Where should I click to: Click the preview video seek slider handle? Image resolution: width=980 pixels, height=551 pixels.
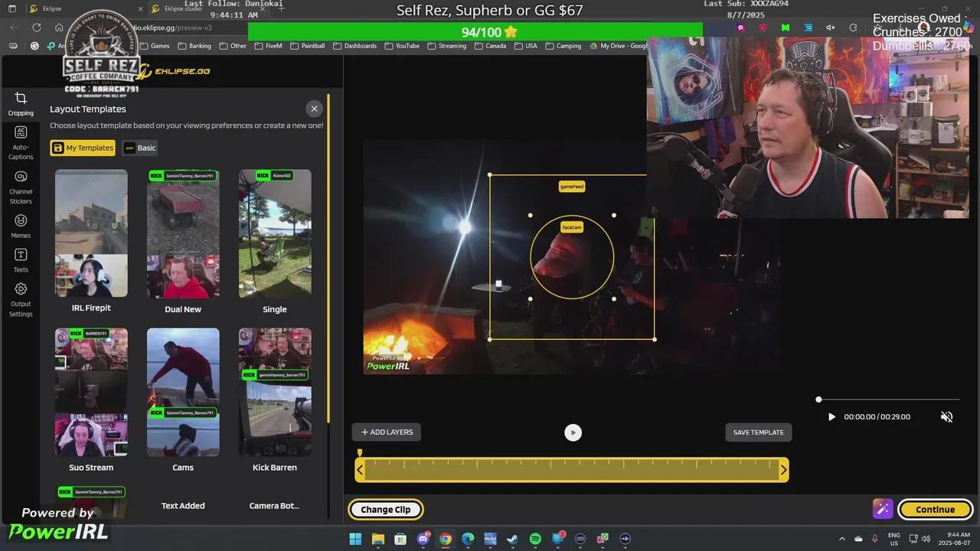[x=818, y=399]
